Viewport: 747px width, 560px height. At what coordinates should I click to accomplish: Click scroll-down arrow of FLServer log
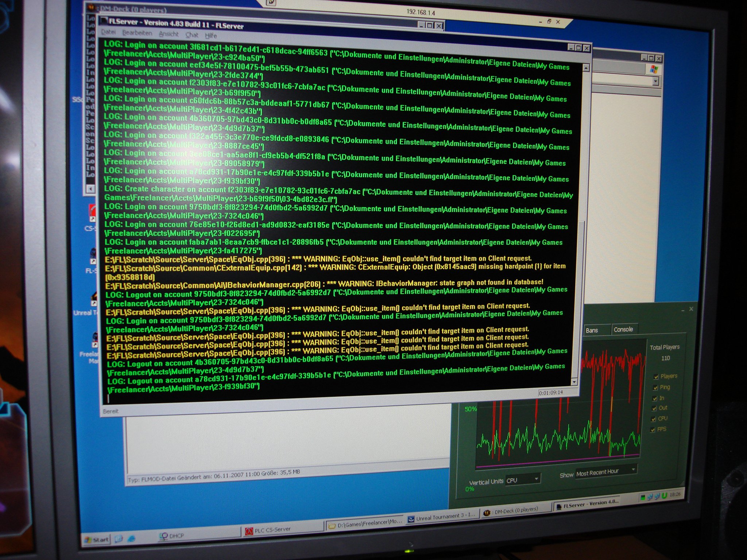click(x=574, y=382)
